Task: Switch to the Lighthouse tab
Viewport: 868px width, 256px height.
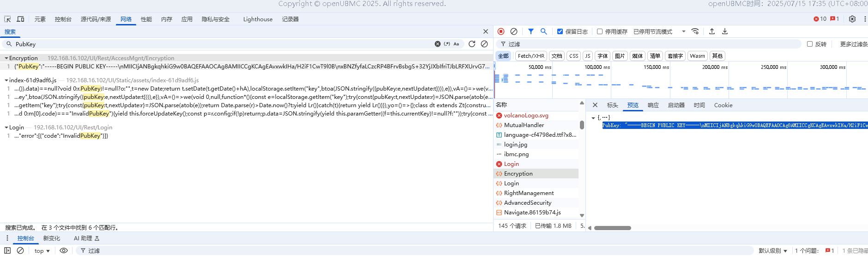Action: [258, 19]
